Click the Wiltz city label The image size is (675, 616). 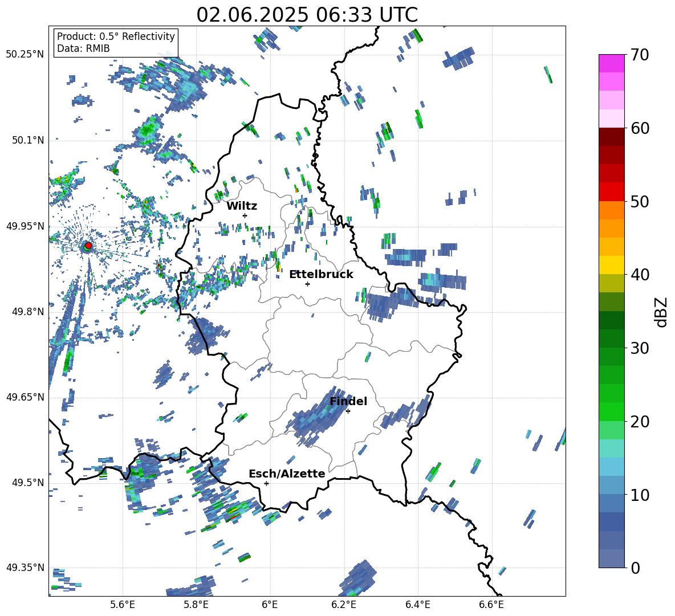click(x=242, y=206)
